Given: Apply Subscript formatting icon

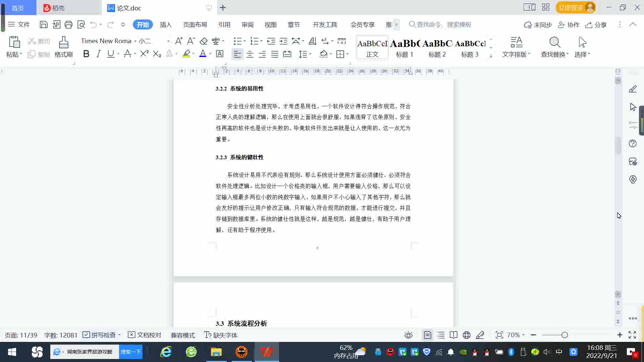Looking at the screenshot, I should pyautogui.click(x=157, y=54).
